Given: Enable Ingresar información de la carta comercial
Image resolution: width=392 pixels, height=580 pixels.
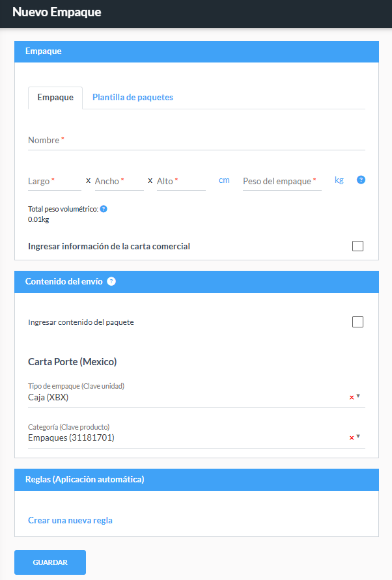Looking at the screenshot, I should click(357, 246).
